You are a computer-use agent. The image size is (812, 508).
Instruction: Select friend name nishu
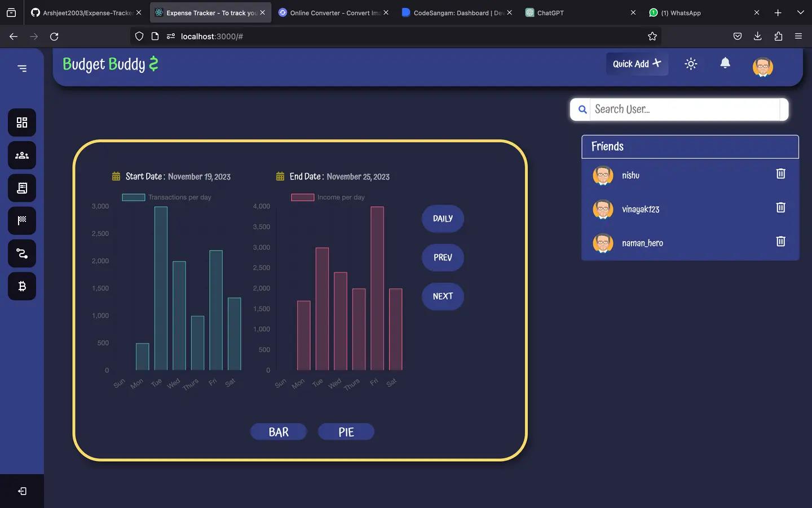tap(630, 176)
